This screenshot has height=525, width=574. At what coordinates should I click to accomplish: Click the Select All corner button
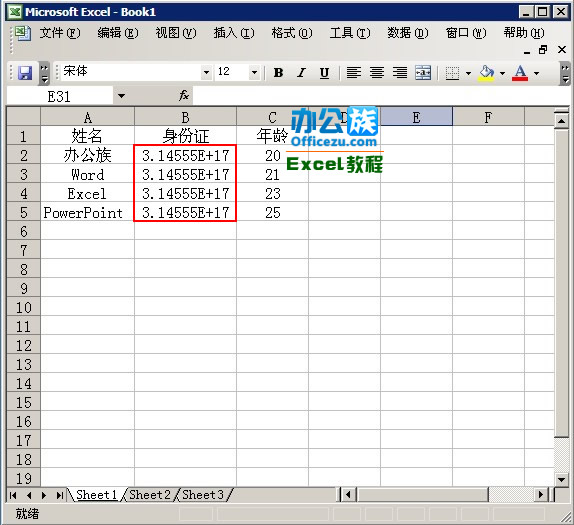[24, 117]
